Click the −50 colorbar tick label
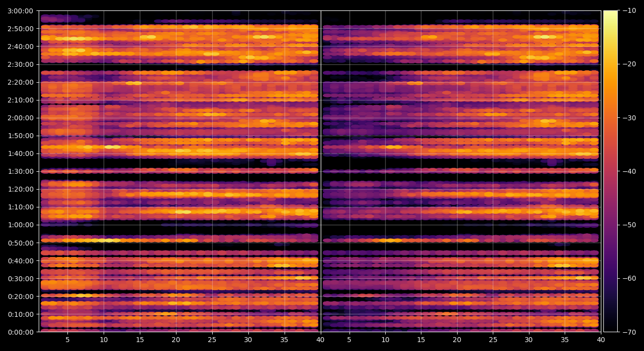 (x=629, y=225)
